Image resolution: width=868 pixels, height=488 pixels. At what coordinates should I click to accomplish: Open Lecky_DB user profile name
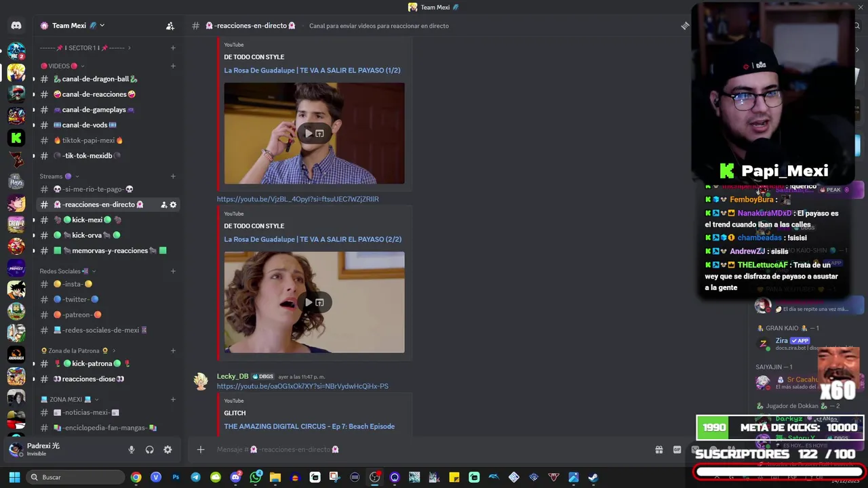(233, 376)
